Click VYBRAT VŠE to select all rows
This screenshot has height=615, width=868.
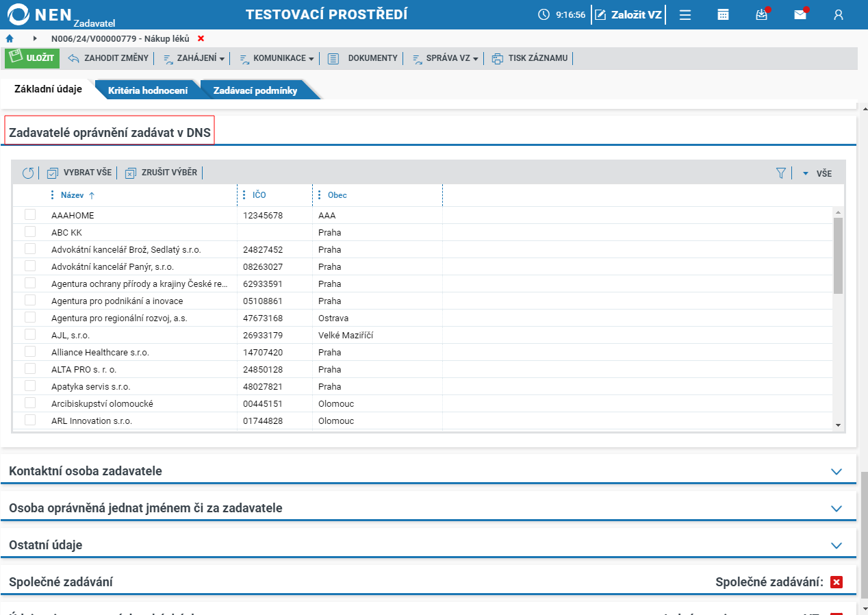pos(79,173)
